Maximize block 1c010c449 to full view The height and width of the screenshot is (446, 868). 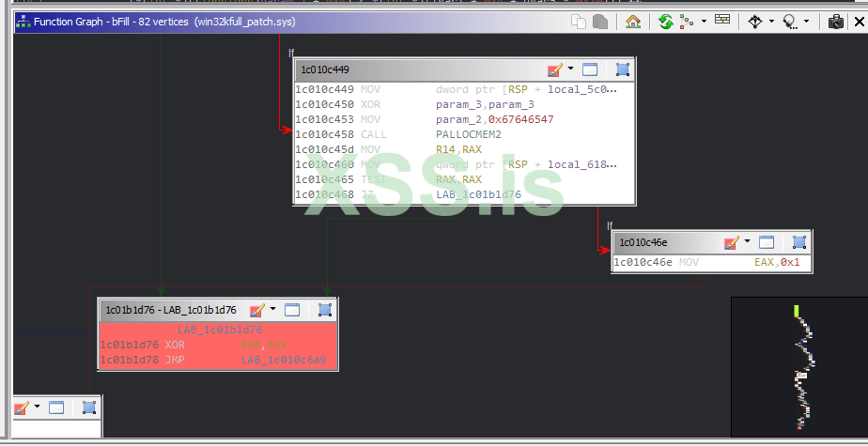tap(590, 69)
